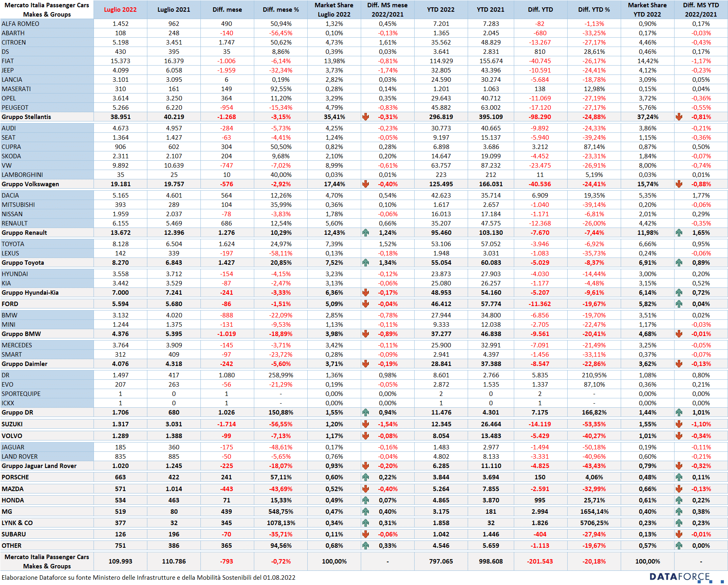Click the green up arrow in Gruppo Renault YTD share
This screenshot has width=728, height=585.
tap(679, 233)
